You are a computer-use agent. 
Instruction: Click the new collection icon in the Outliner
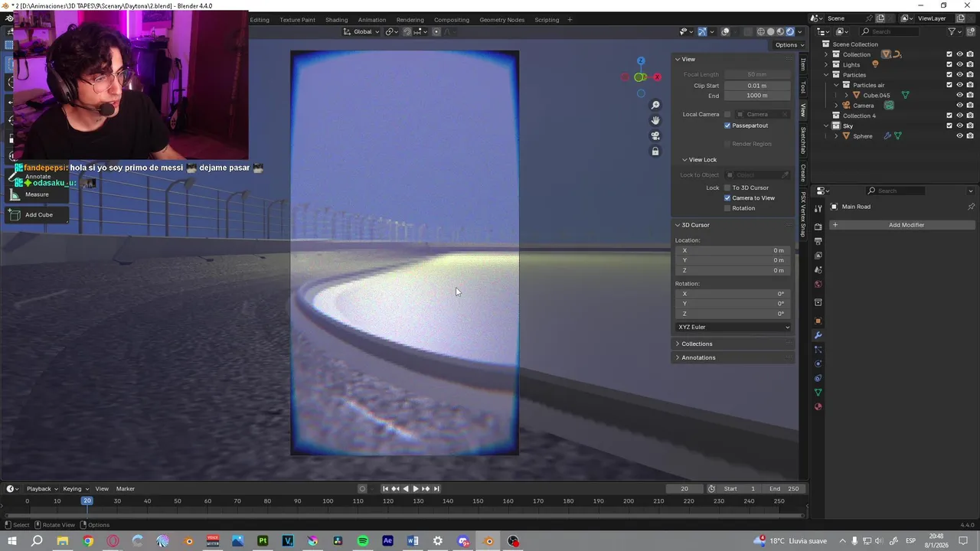(x=970, y=31)
